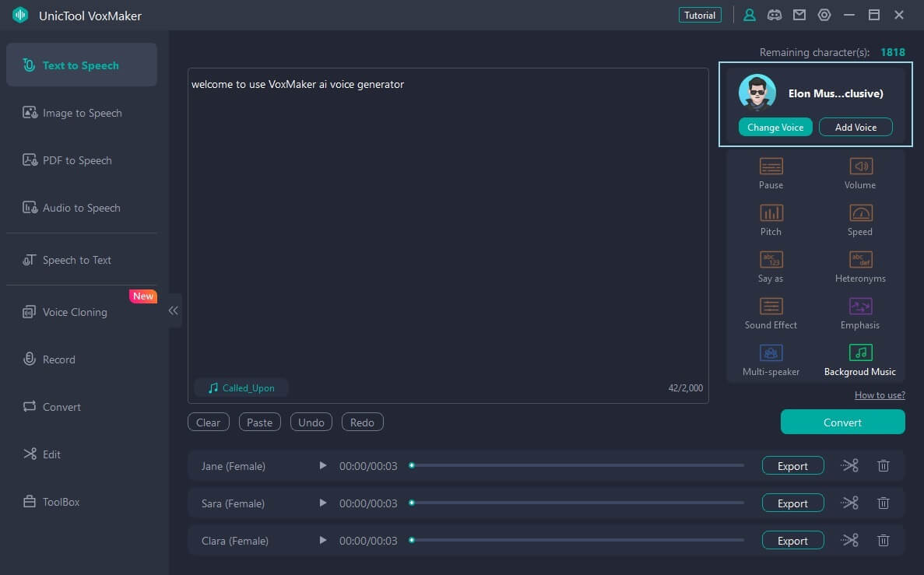Open the Heteronyms tool

point(860,260)
